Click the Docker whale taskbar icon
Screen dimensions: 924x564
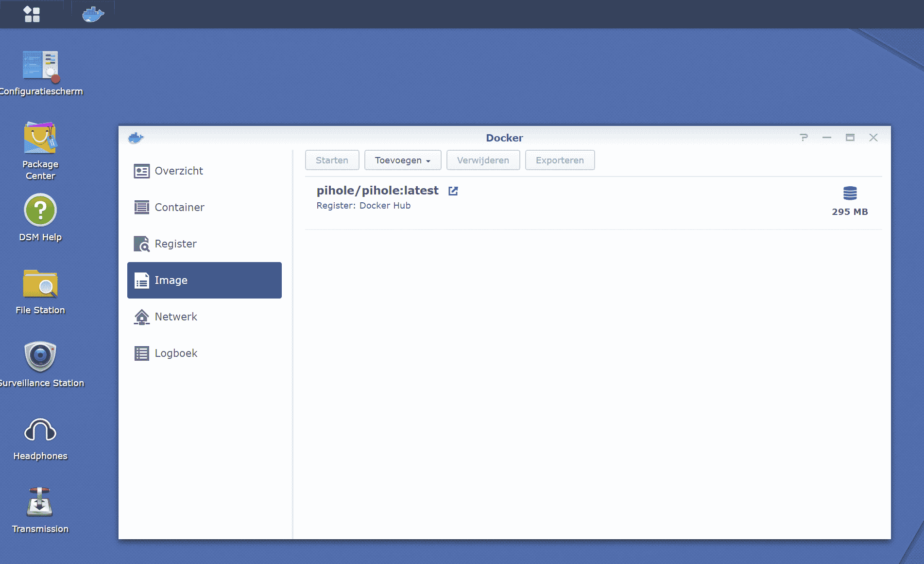93,14
